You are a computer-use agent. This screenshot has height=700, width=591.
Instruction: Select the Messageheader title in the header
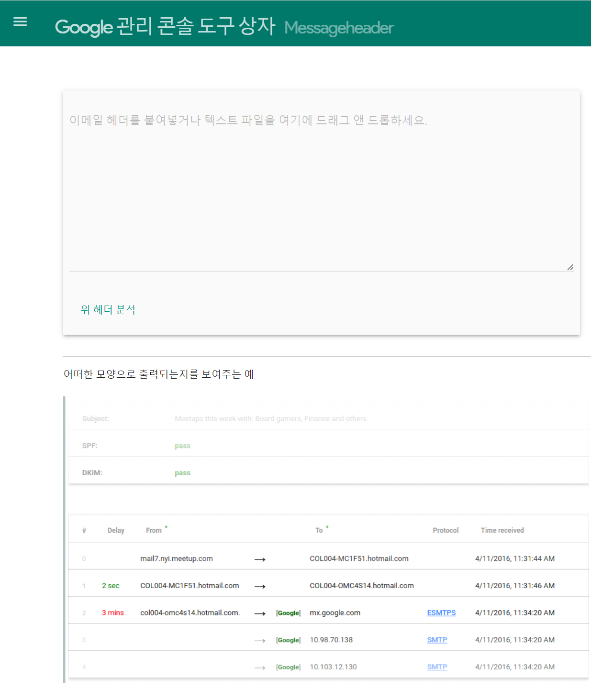339,28
